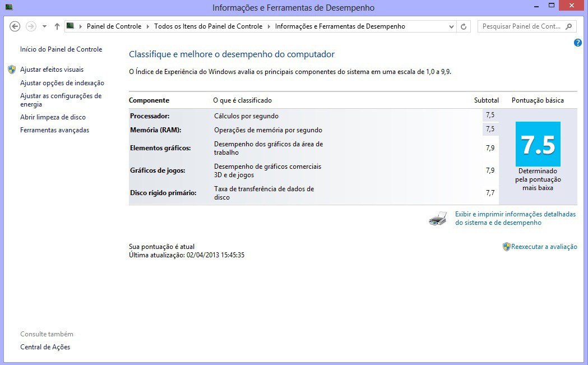Open Abrir limpeza de disco
588x365 pixels.
[53, 117]
